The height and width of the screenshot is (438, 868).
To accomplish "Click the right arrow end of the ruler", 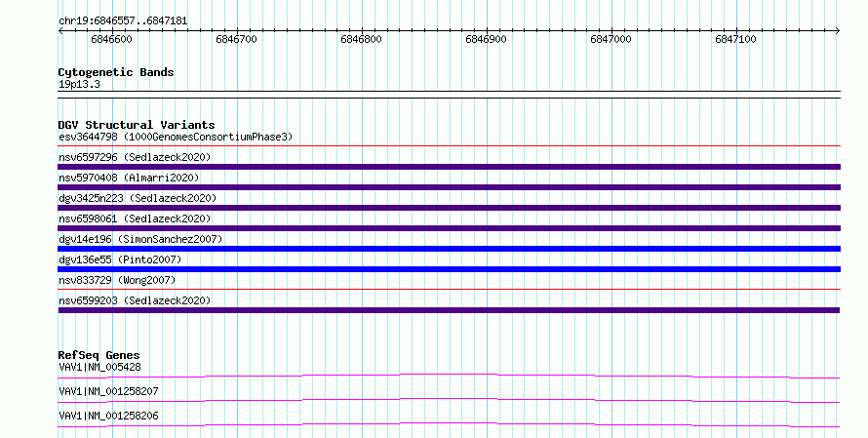I will (x=838, y=31).
